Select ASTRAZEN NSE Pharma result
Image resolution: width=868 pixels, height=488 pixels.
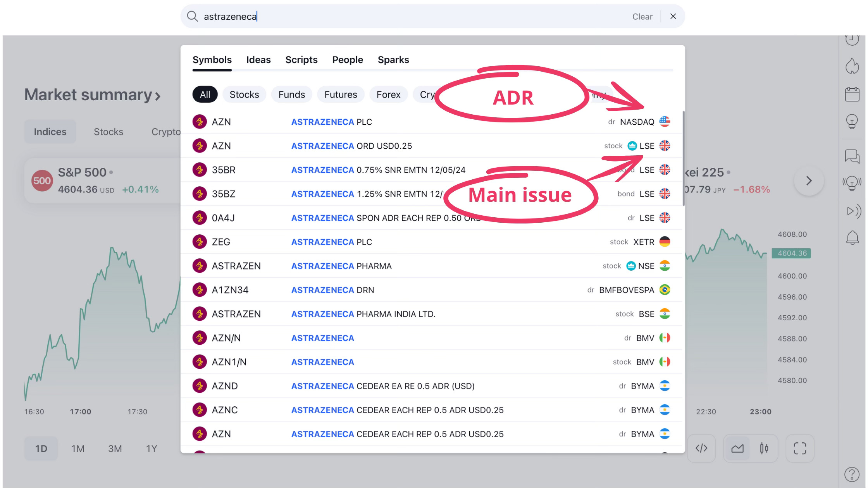coord(431,266)
